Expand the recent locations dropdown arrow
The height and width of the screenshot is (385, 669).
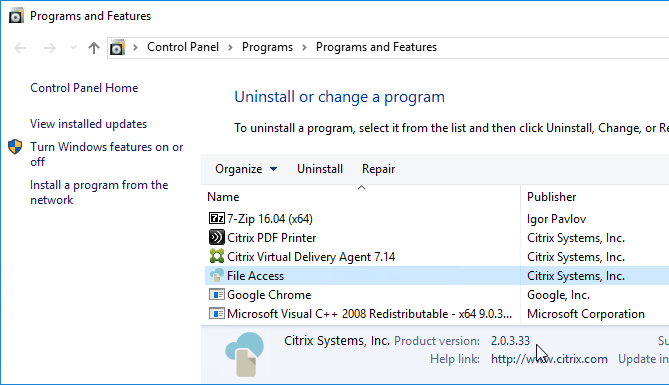coord(73,47)
